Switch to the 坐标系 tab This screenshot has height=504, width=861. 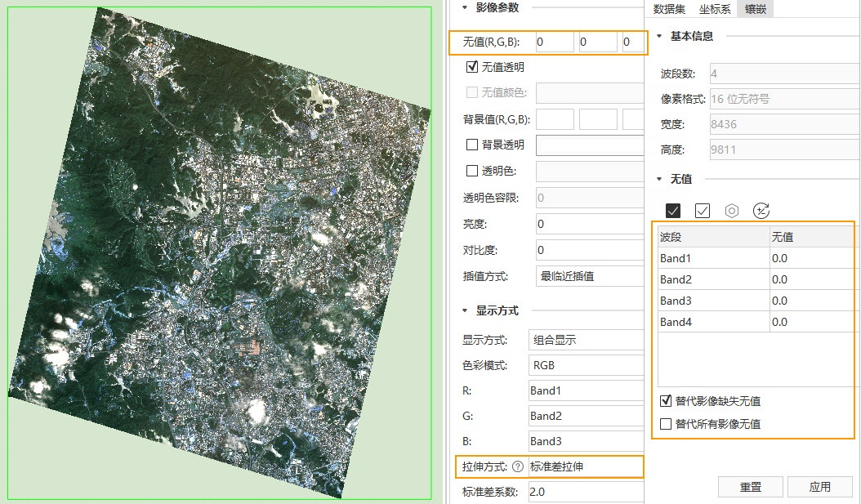pyautogui.click(x=714, y=9)
